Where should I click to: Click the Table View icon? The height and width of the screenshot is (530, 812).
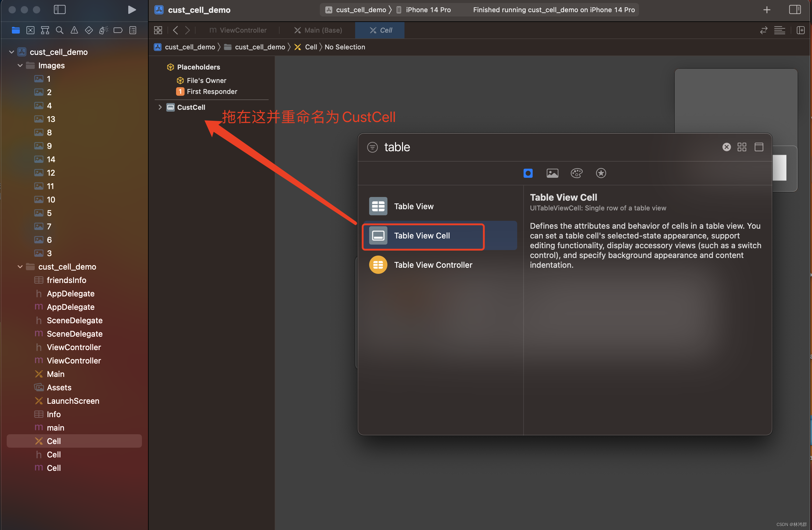tap(378, 206)
